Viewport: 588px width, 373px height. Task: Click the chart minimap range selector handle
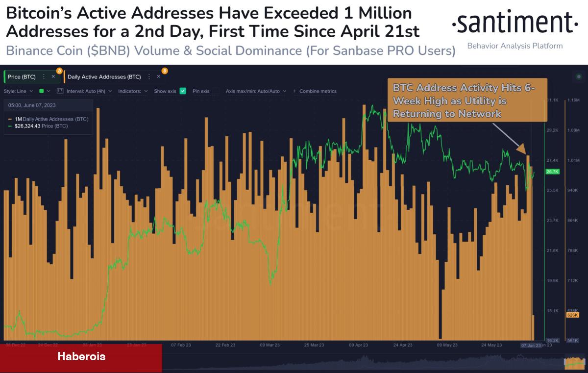pos(574,363)
